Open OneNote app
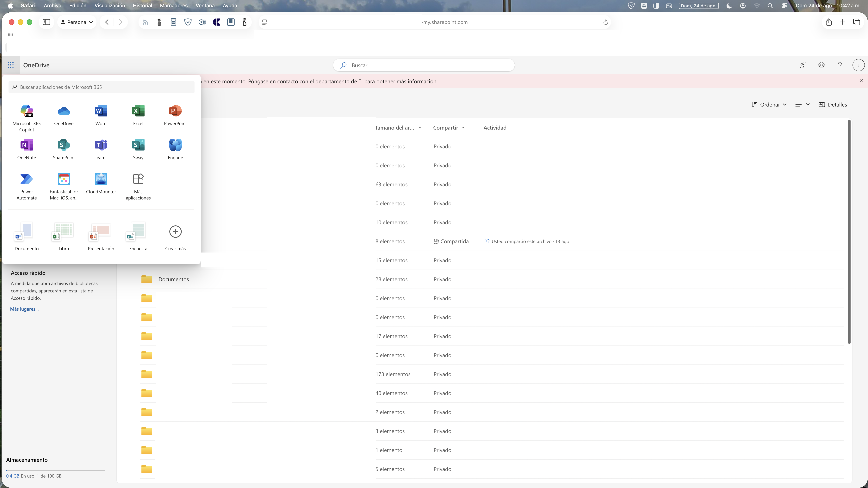The image size is (868, 488). tap(27, 149)
